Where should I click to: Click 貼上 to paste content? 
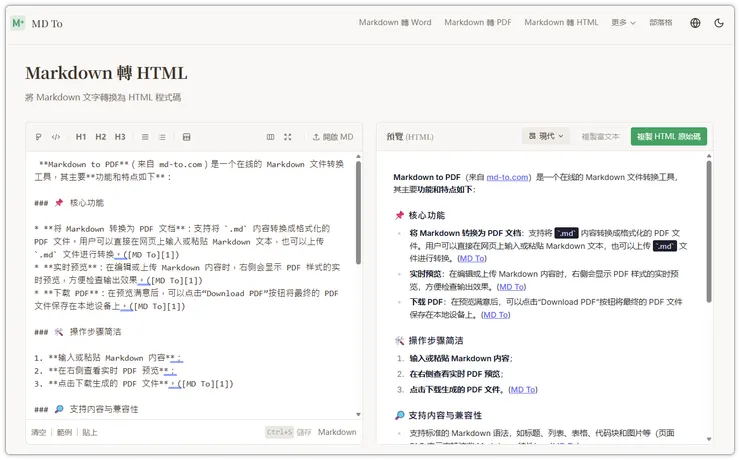[x=90, y=432]
